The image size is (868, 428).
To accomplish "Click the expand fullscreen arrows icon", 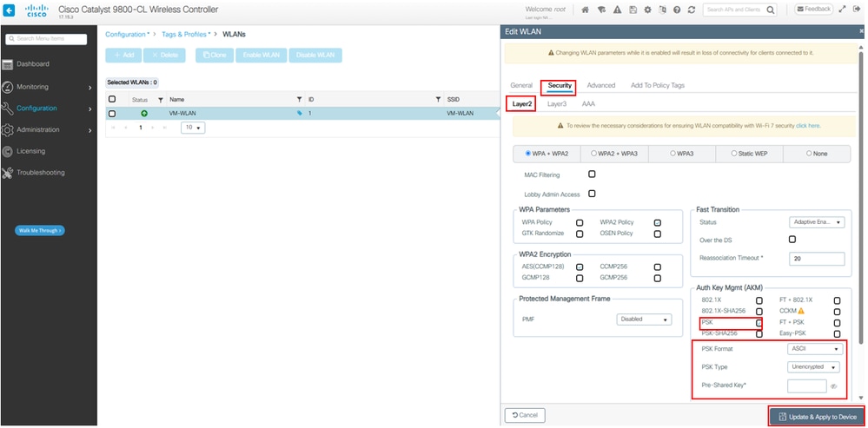I will click(x=843, y=9).
